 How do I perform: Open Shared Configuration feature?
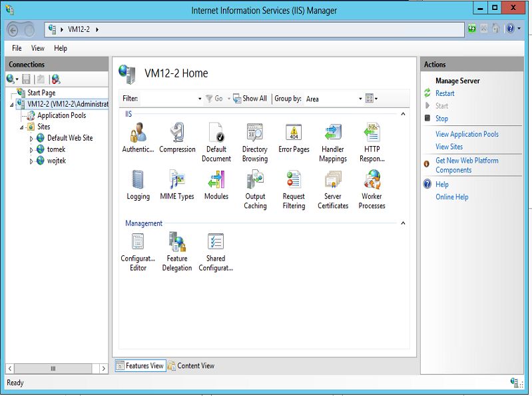pyautogui.click(x=216, y=252)
